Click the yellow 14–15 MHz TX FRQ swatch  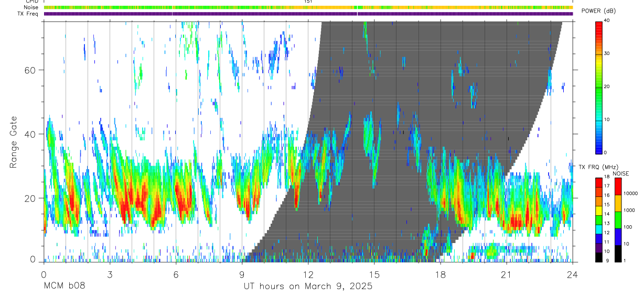tap(599, 210)
